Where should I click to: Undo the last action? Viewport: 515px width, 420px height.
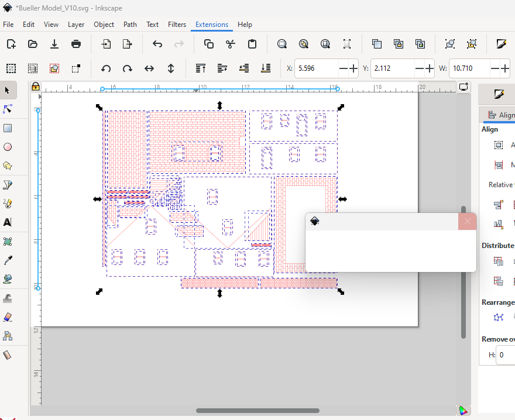(157, 44)
